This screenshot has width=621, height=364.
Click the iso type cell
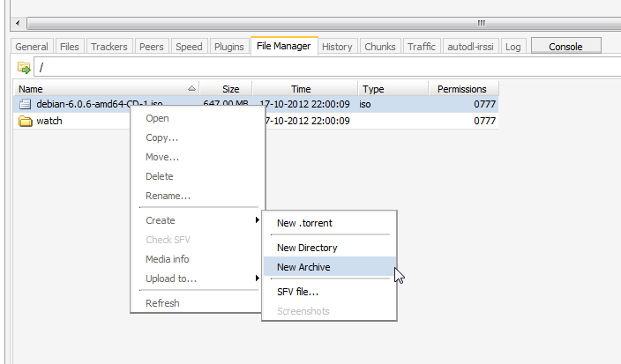pos(365,105)
